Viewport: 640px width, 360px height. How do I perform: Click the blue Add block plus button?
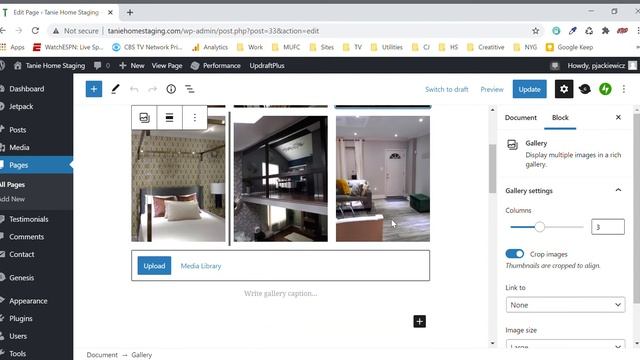[93, 89]
